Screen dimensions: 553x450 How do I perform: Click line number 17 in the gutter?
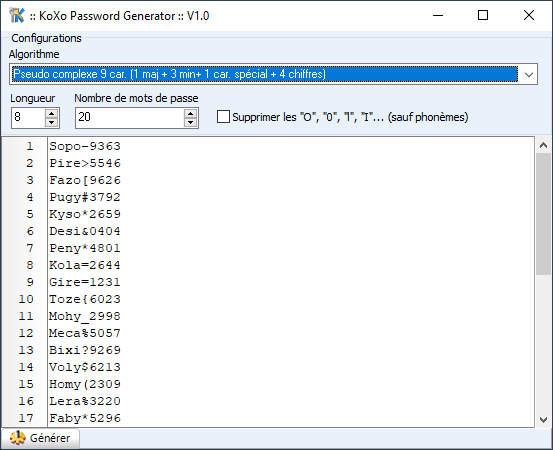(x=26, y=418)
